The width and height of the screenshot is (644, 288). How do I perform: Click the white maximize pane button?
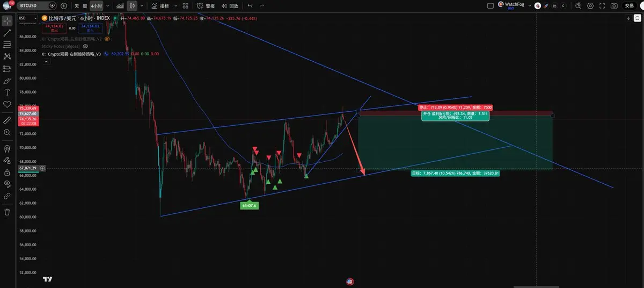coord(636,18)
